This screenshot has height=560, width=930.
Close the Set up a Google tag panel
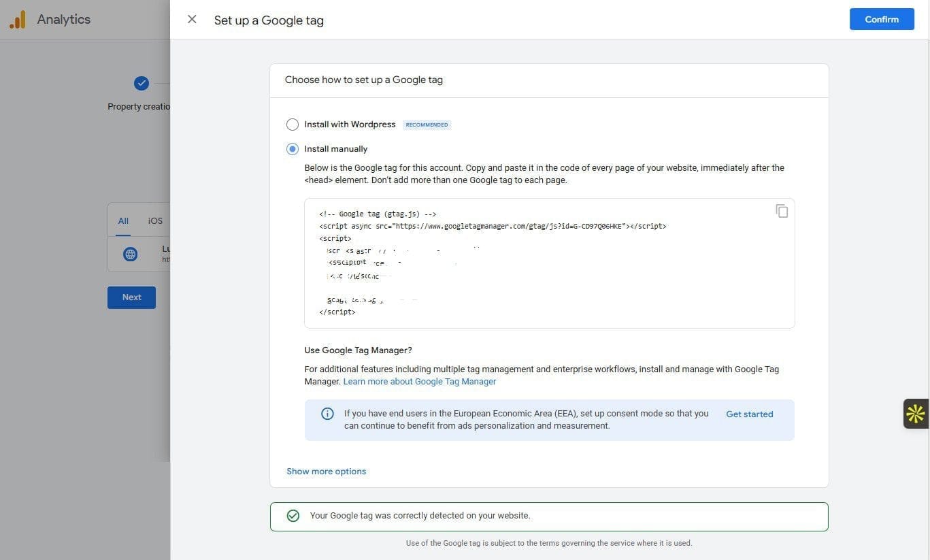192,20
